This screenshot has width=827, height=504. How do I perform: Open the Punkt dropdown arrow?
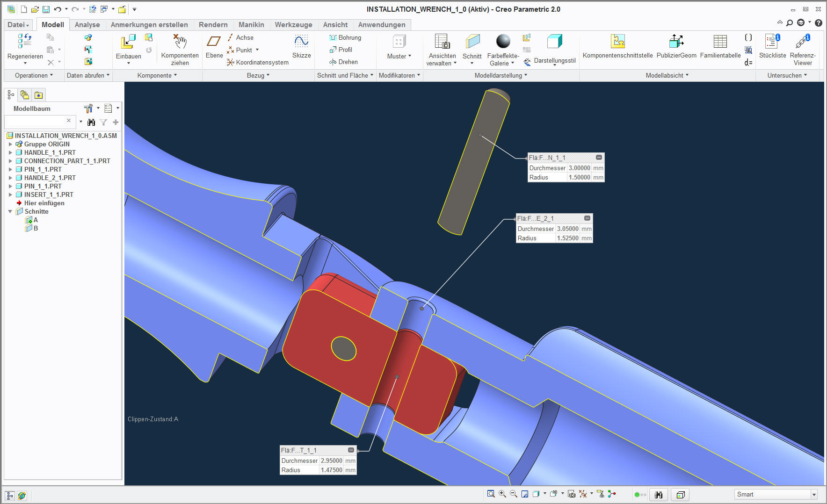(x=257, y=50)
